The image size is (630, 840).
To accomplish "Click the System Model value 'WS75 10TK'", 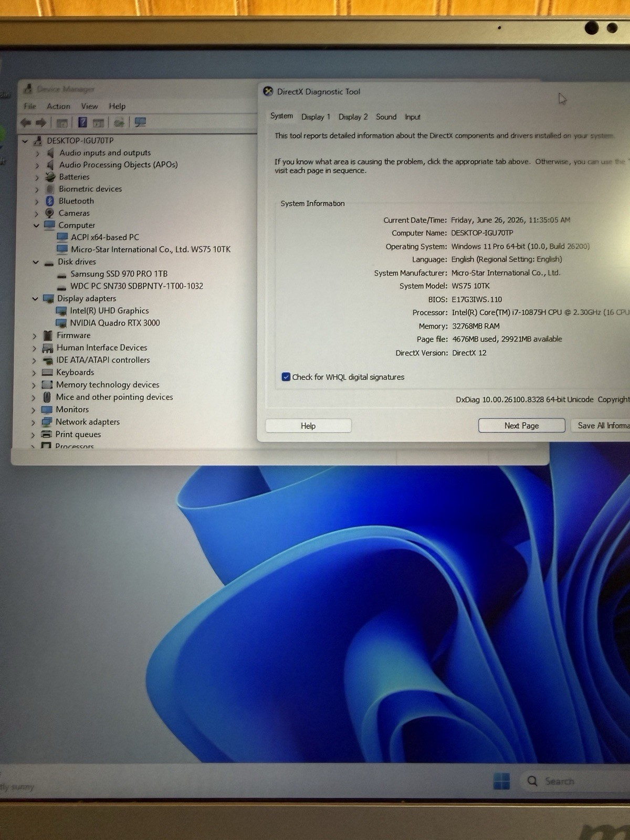I will tap(470, 286).
